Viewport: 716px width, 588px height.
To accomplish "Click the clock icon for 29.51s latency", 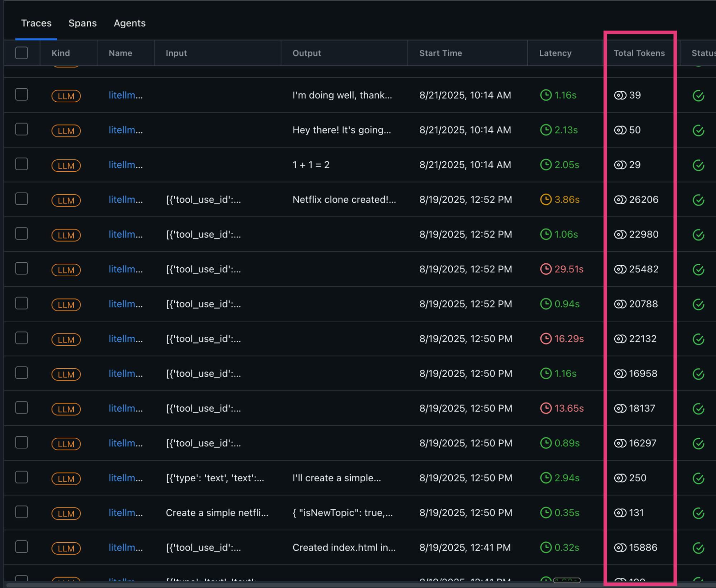I will tap(546, 269).
